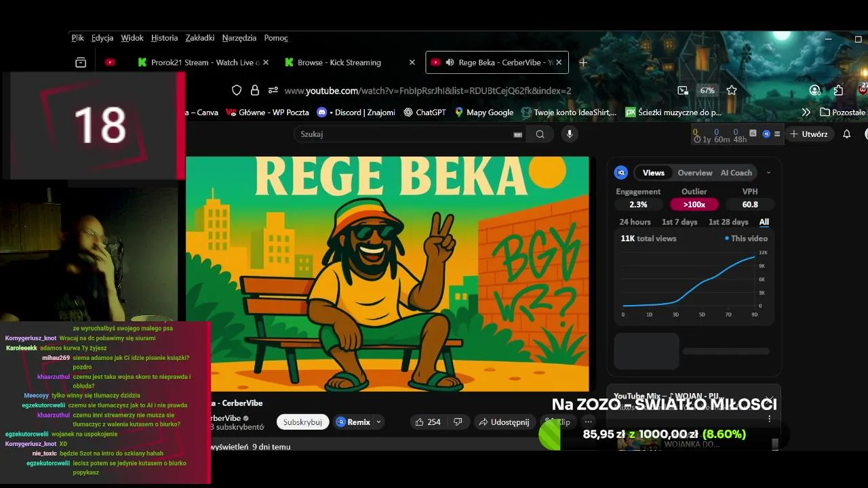Open ChatGPT bookmark
This screenshot has height=488, width=868.
click(425, 113)
